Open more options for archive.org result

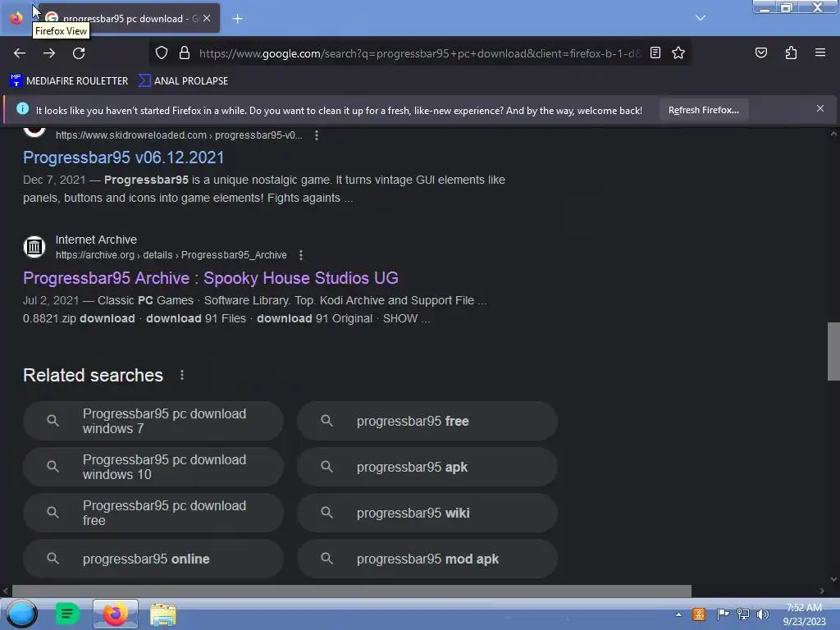pyautogui.click(x=301, y=255)
